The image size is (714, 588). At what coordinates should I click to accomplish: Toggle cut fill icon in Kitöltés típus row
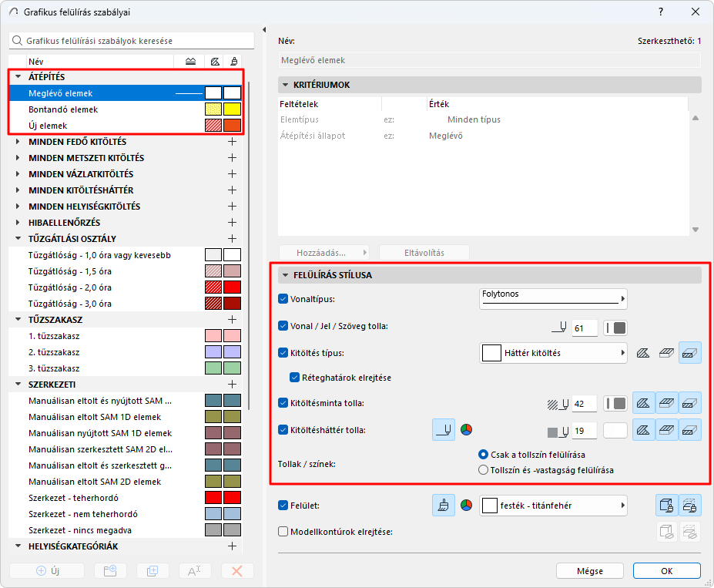[x=690, y=353]
